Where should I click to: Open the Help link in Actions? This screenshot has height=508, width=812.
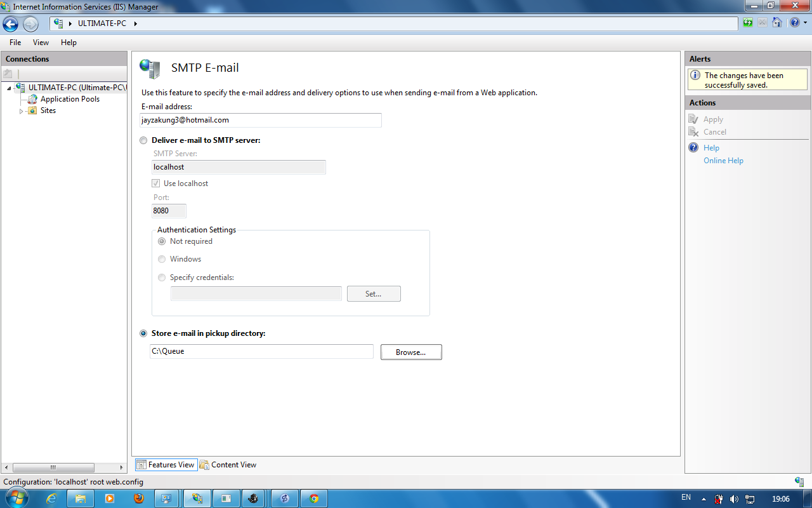711,148
